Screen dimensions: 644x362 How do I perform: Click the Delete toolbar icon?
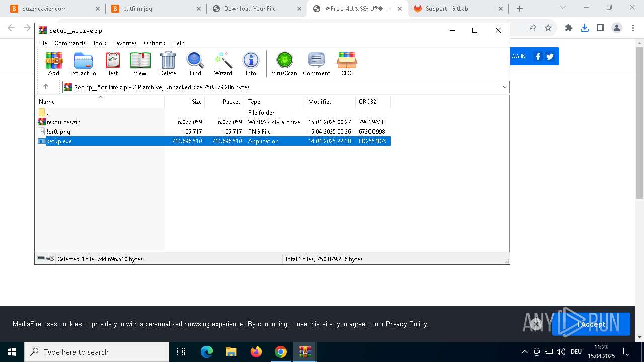[168, 64]
